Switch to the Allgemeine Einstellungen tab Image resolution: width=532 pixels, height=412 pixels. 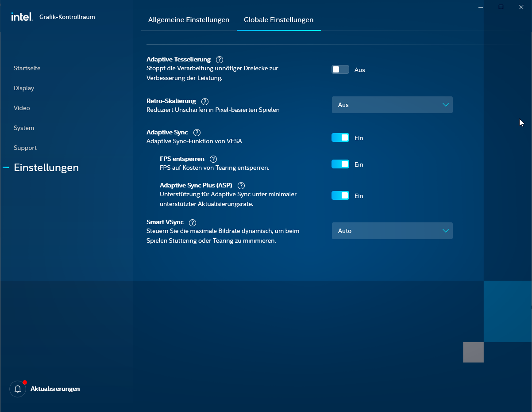(189, 20)
